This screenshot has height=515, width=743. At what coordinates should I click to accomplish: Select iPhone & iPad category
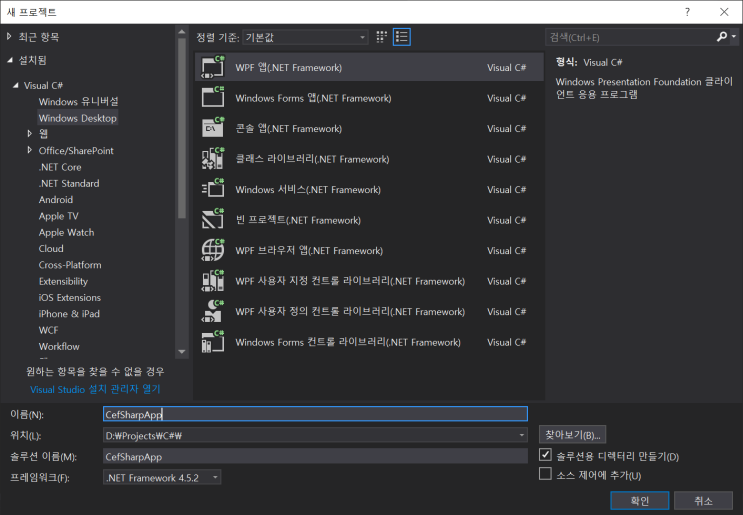click(69, 314)
